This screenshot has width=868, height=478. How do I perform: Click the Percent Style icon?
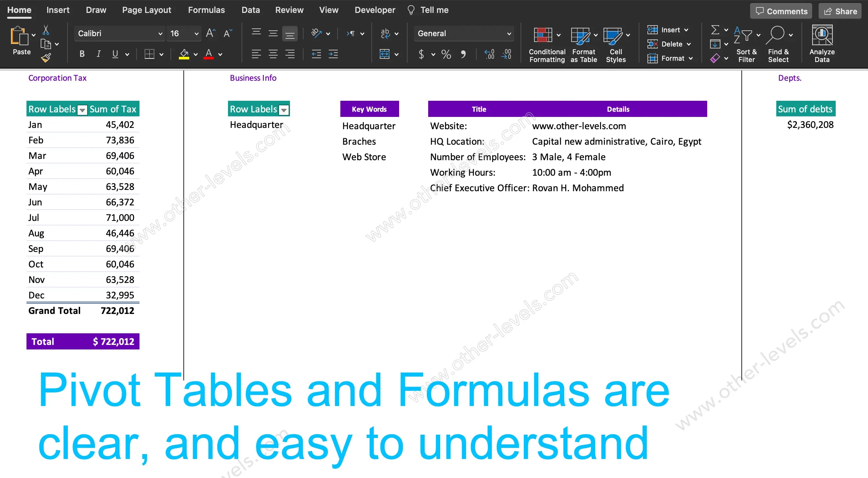pyautogui.click(x=446, y=54)
